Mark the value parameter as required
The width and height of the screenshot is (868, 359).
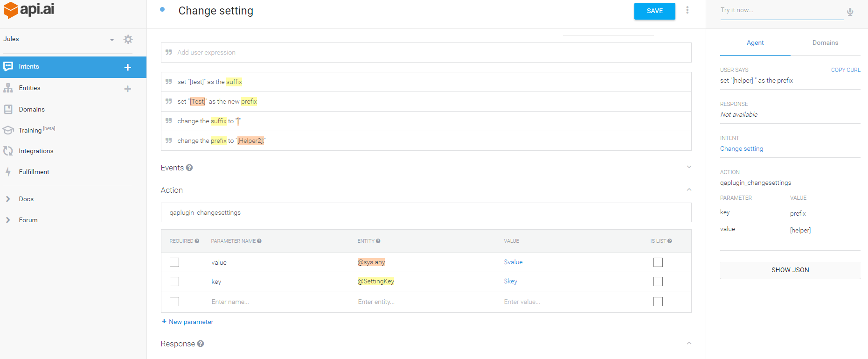[174, 262]
